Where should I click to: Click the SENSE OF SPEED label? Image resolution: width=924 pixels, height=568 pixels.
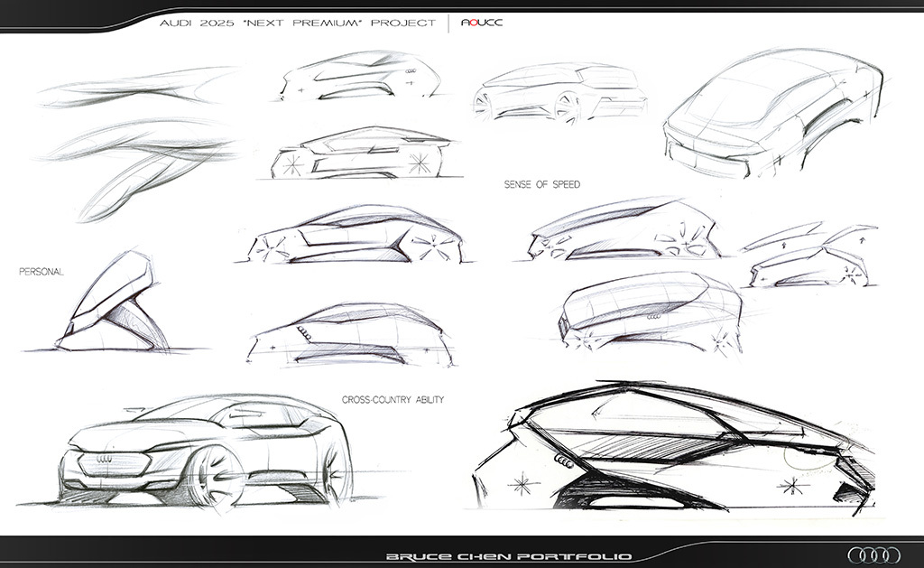pos(542,183)
